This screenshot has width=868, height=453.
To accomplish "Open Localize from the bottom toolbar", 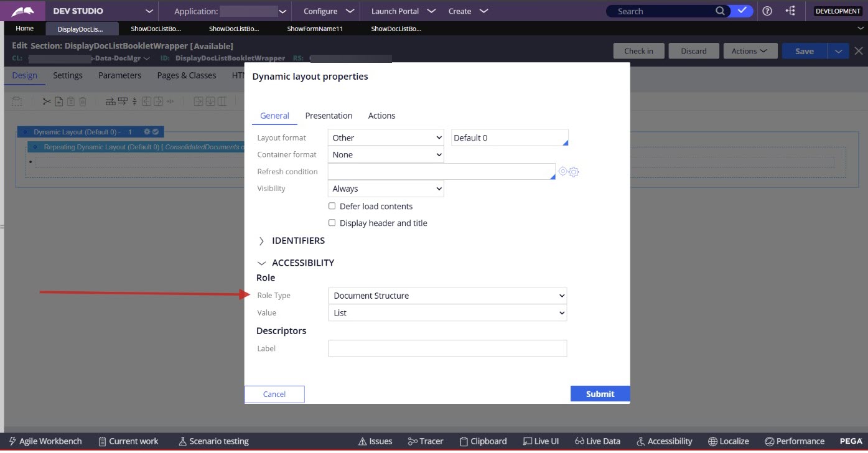I will pyautogui.click(x=729, y=441).
